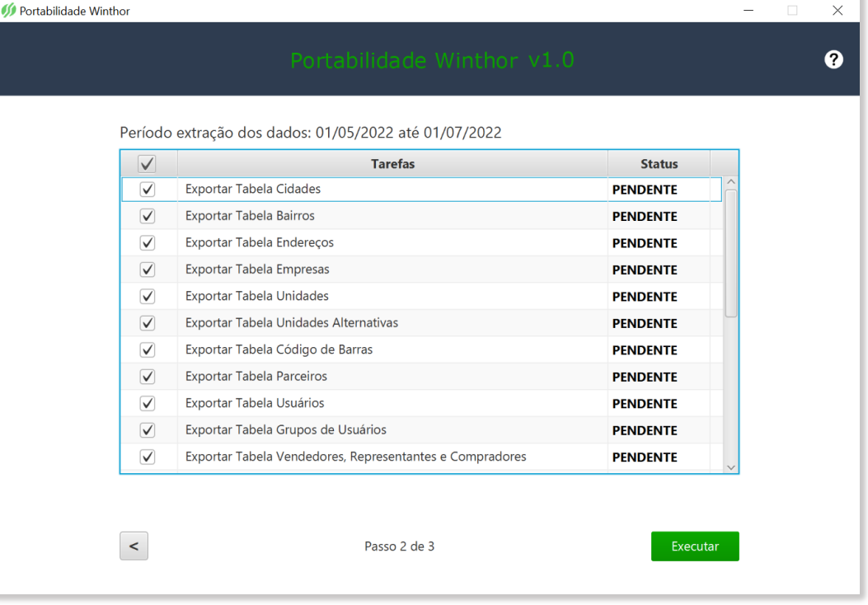The width and height of the screenshot is (868, 605).
Task: Uncheck Exportar Tabela Empresas checkbox
Action: [148, 270]
